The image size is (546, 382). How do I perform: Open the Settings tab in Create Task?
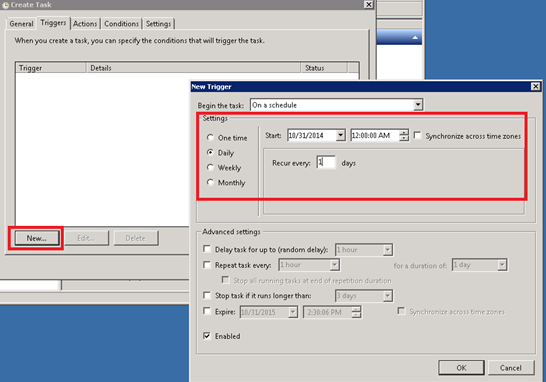(x=158, y=24)
